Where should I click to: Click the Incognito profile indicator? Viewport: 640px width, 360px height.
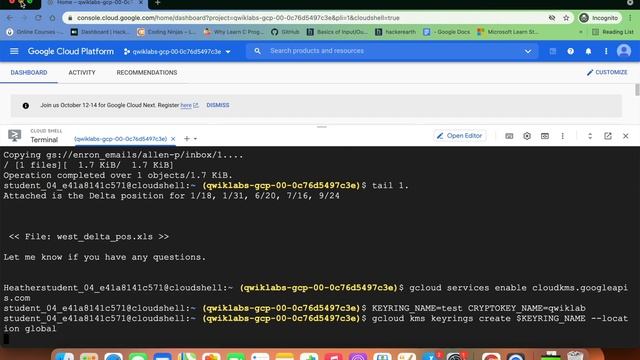click(x=599, y=18)
